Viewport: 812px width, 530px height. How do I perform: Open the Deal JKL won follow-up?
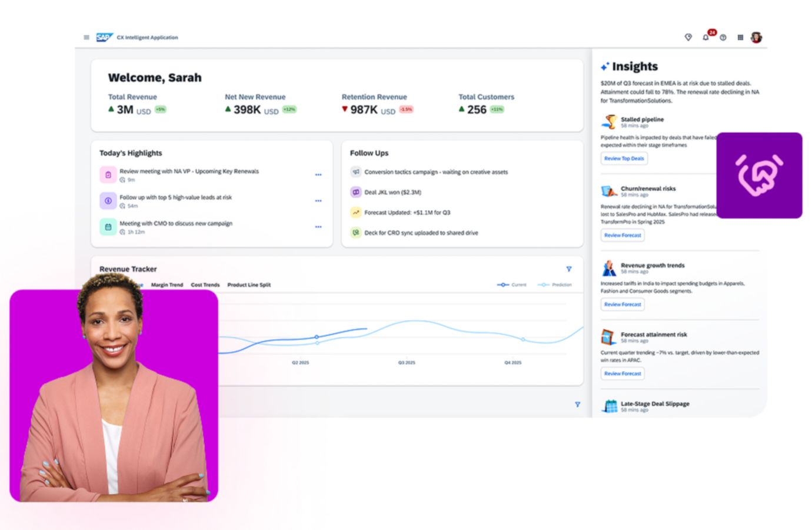392,193
